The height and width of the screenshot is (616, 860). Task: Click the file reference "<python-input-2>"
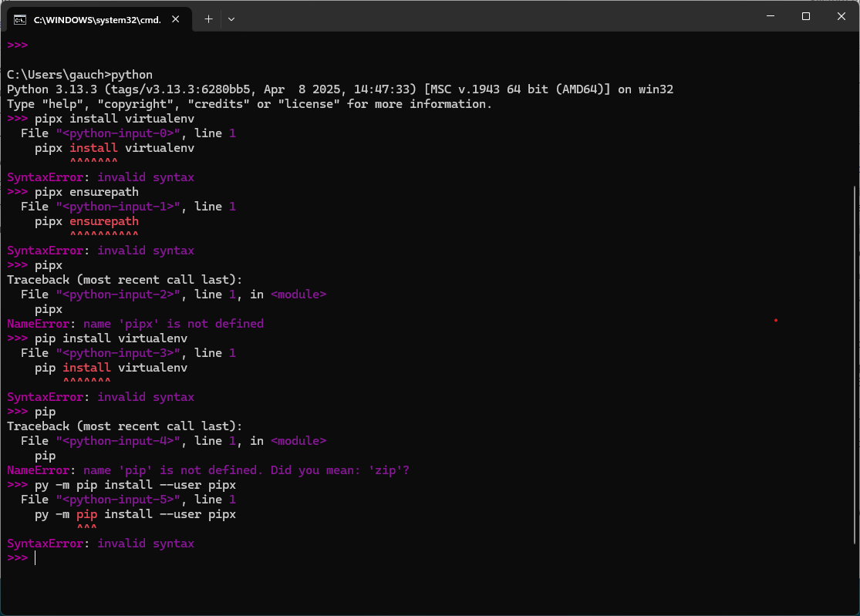tap(118, 295)
